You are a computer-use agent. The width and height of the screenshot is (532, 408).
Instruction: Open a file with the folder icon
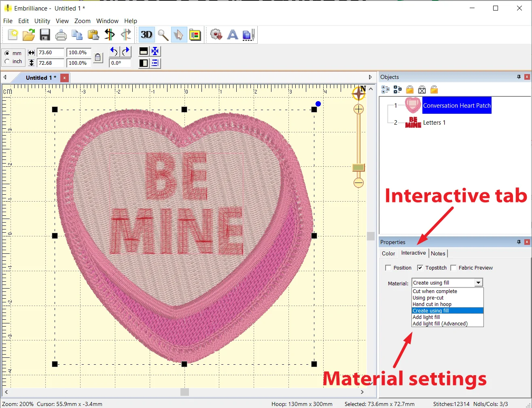pos(29,35)
